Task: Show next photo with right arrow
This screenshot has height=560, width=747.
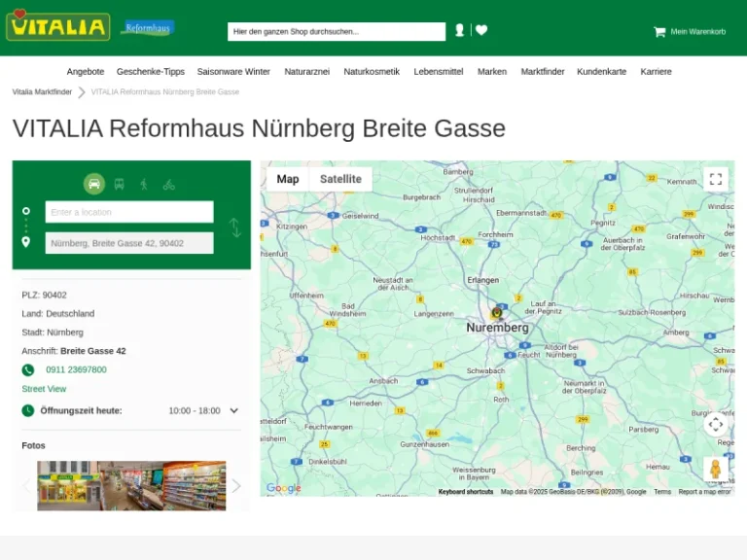Action: tap(235, 485)
